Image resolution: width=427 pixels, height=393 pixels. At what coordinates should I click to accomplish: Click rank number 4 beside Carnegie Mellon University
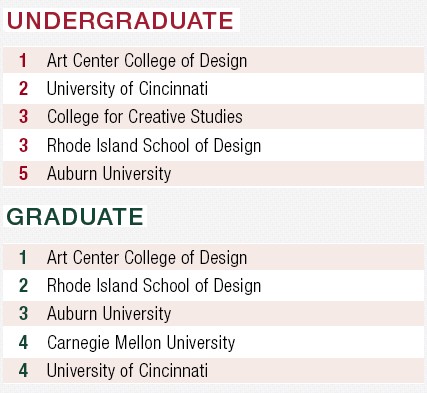coord(23,343)
